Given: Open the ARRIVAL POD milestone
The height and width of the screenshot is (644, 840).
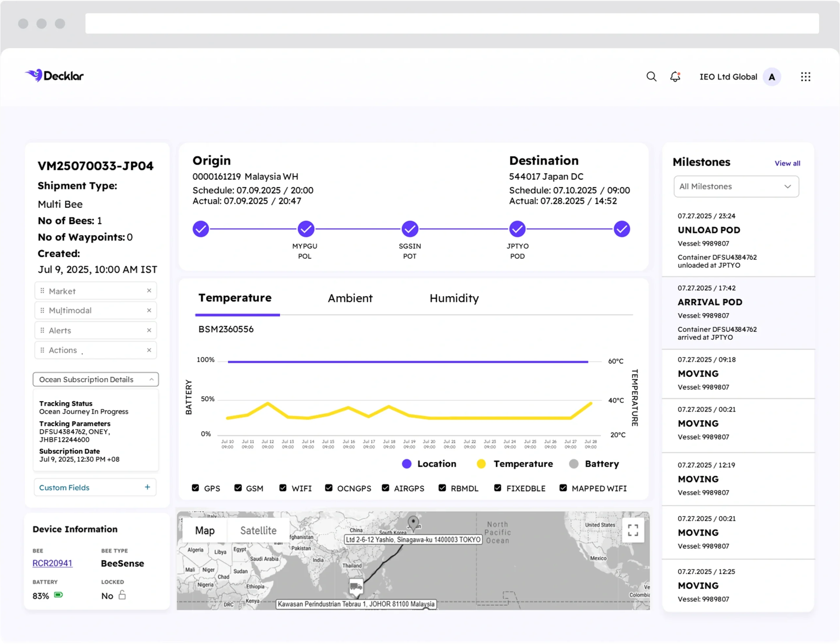Looking at the screenshot, I should pos(738,313).
